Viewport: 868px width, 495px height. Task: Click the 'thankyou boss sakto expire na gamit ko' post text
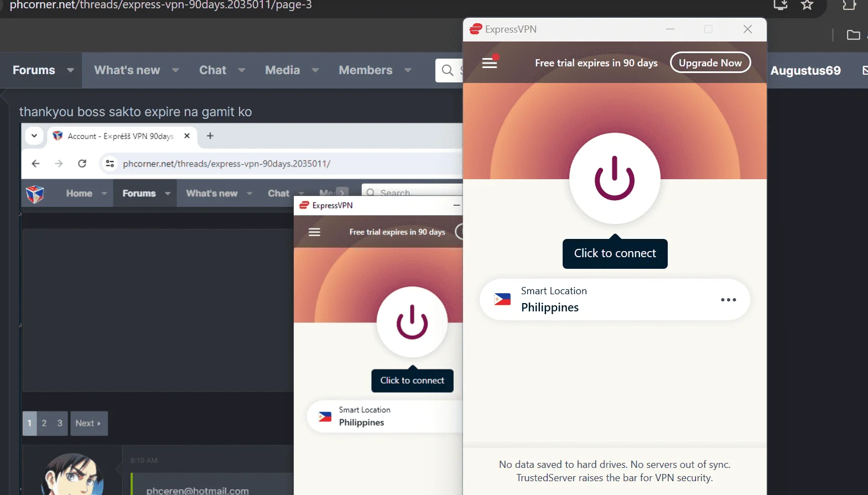point(136,112)
